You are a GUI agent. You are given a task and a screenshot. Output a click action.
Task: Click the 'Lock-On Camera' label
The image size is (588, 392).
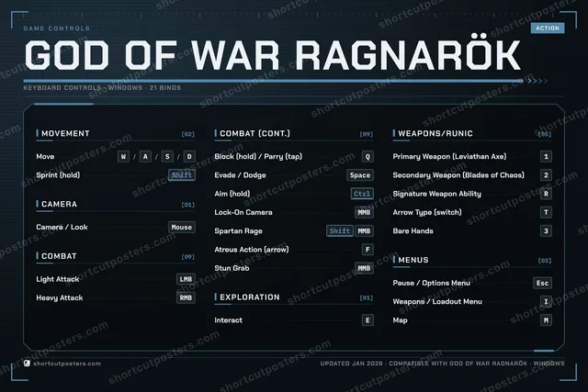point(243,212)
